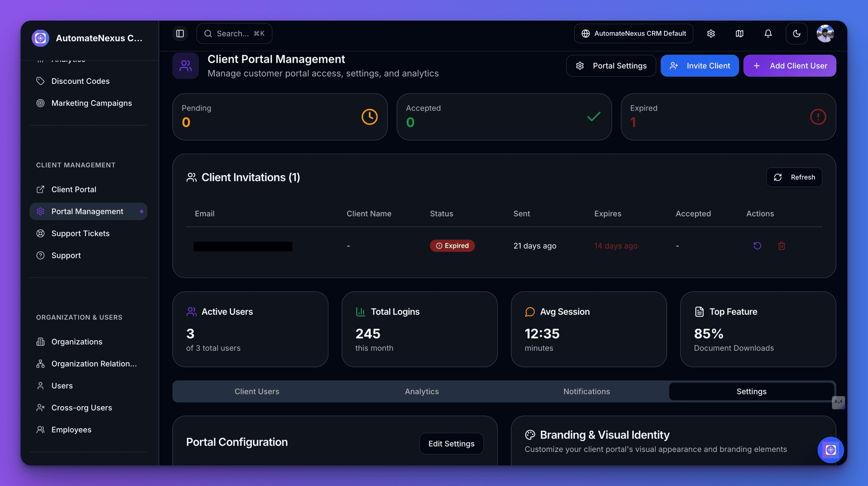Open the floating widget button bottom-right
Image resolution: width=868 pixels, height=486 pixels.
tap(830, 450)
